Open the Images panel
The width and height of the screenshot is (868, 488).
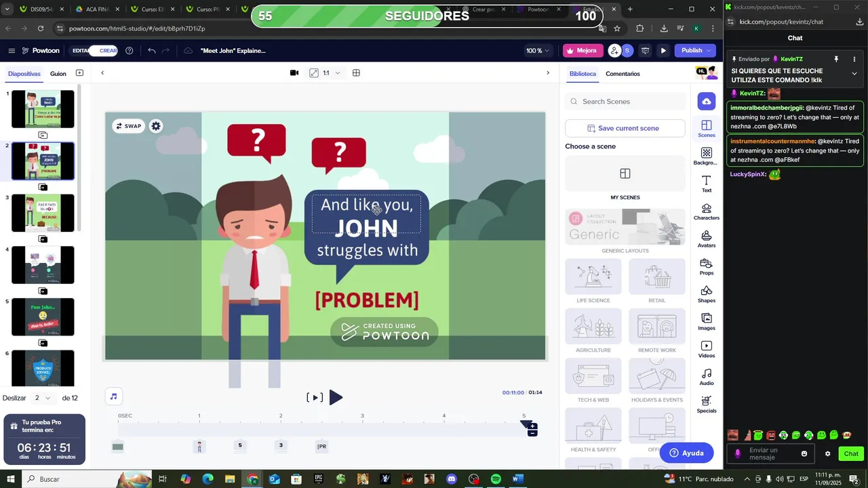706,322
